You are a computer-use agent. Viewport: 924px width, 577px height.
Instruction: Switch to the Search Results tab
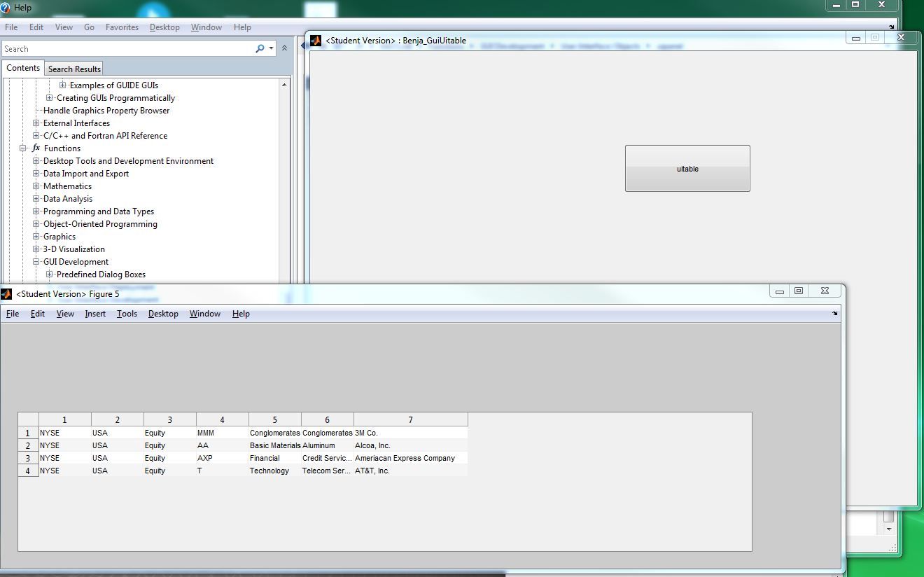74,69
